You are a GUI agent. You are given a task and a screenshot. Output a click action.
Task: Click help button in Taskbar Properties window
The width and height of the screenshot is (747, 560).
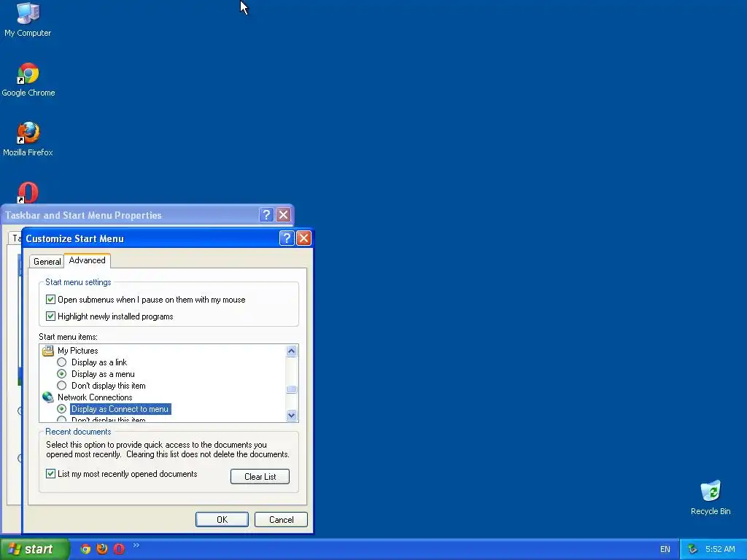(x=266, y=215)
